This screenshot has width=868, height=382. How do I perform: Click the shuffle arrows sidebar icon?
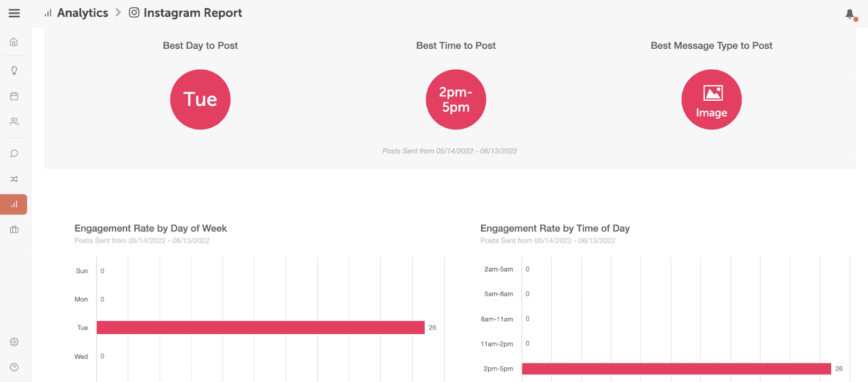click(14, 179)
